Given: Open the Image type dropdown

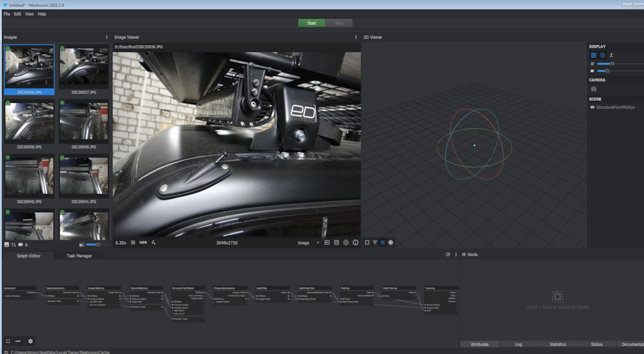Looking at the screenshot, I should pyautogui.click(x=309, y=243).
